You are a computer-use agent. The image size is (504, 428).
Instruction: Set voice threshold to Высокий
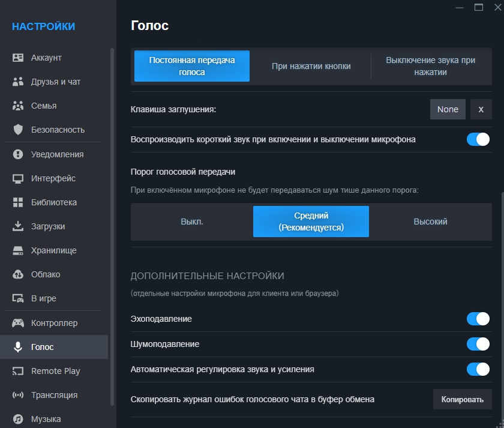click(430, 222)
